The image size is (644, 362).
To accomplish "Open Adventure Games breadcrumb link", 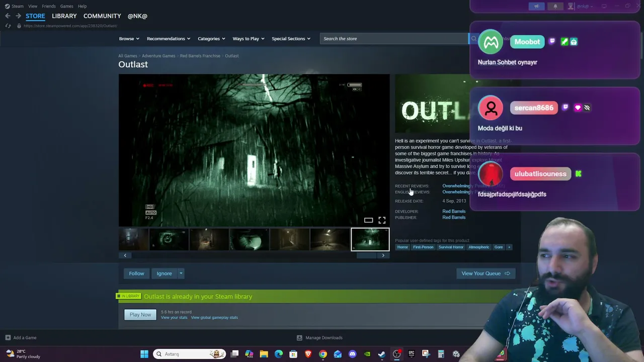I will click(158, 56).
